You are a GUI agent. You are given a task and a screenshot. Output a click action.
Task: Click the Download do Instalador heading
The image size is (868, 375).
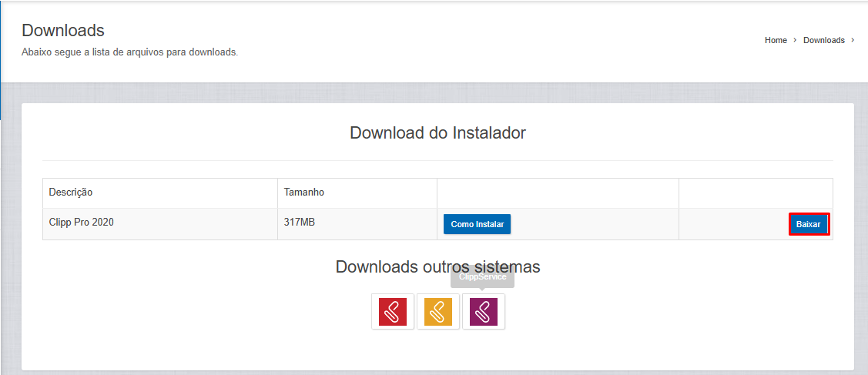click(437, 132)
